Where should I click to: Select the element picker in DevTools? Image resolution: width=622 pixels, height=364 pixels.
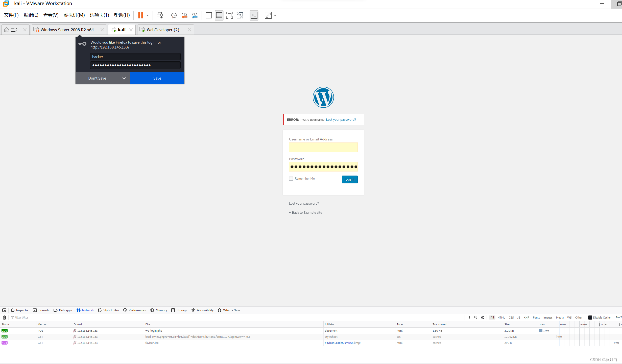pyautogui.click(x=4, y=310)
